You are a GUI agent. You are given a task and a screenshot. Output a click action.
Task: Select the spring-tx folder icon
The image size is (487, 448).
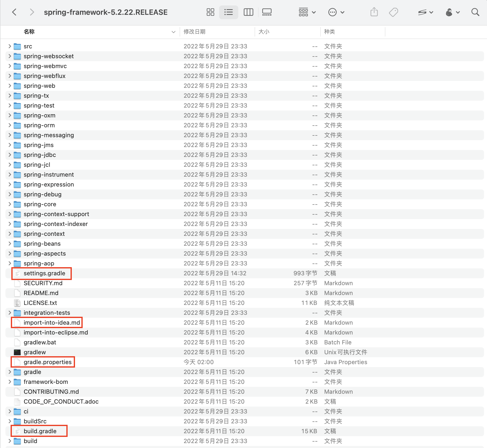(17, 96)
